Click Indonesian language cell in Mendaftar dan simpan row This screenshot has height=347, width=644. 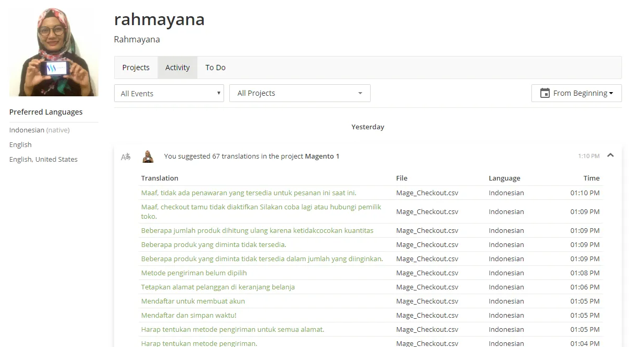[506, 315]
